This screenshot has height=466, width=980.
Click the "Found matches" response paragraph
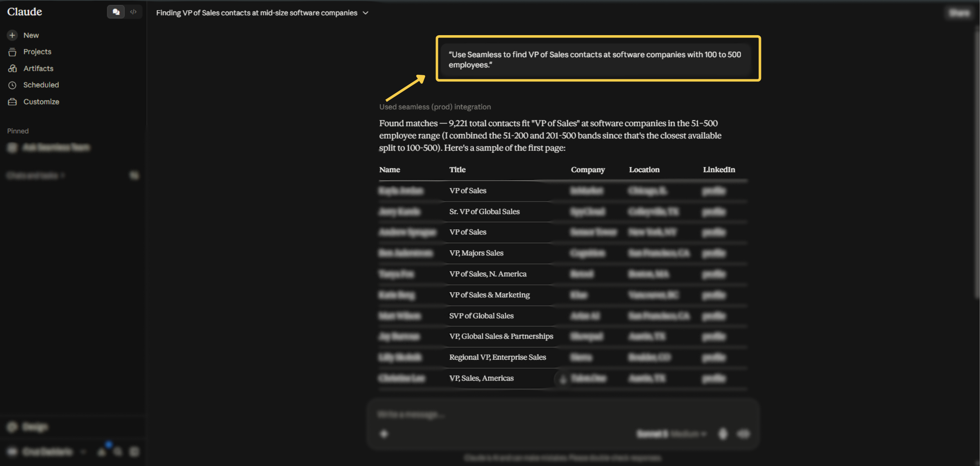coord(550,135)
